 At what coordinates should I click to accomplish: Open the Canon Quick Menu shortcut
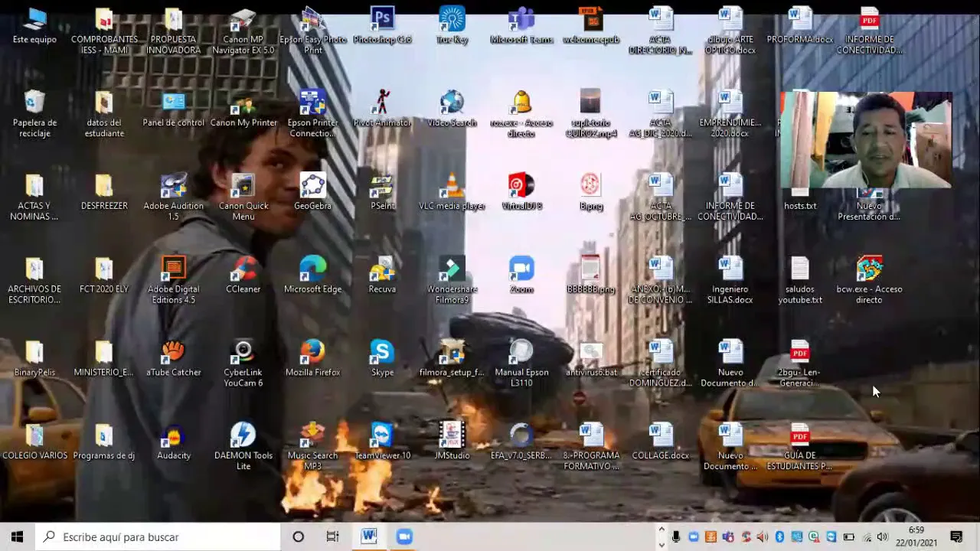tap(243, 197)
